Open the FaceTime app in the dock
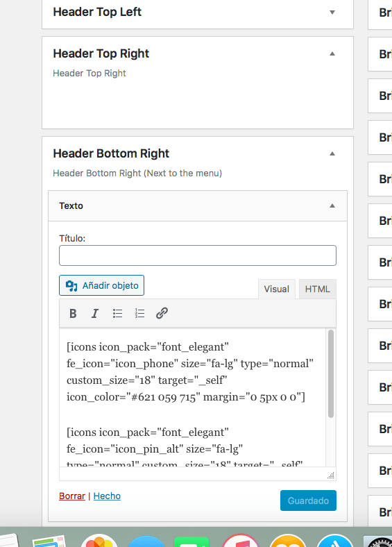392x547 pixels. pos(191,541)
